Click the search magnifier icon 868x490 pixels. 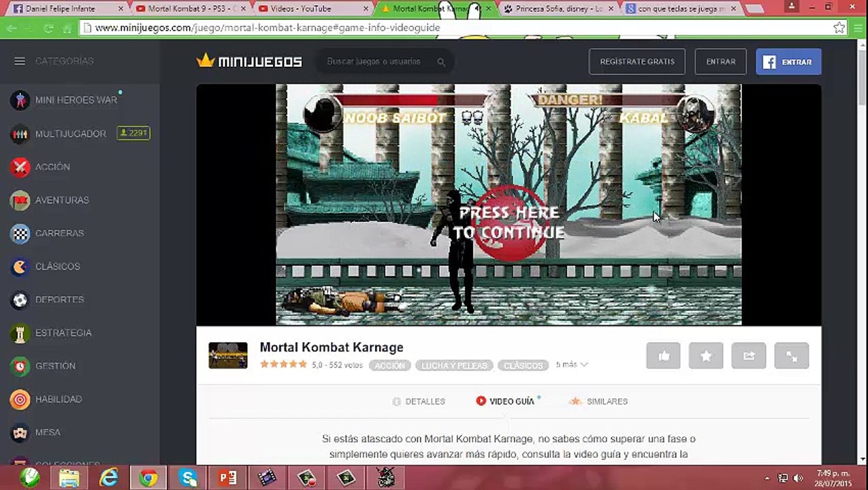click(x=441, y=62)
